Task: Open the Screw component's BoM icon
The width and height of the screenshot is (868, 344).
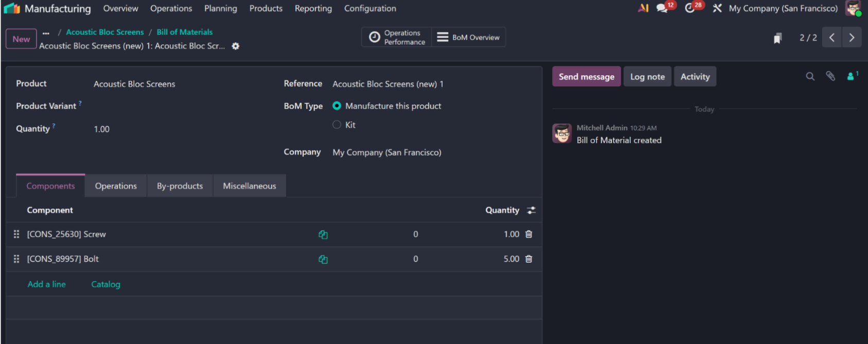Action: 323,234
